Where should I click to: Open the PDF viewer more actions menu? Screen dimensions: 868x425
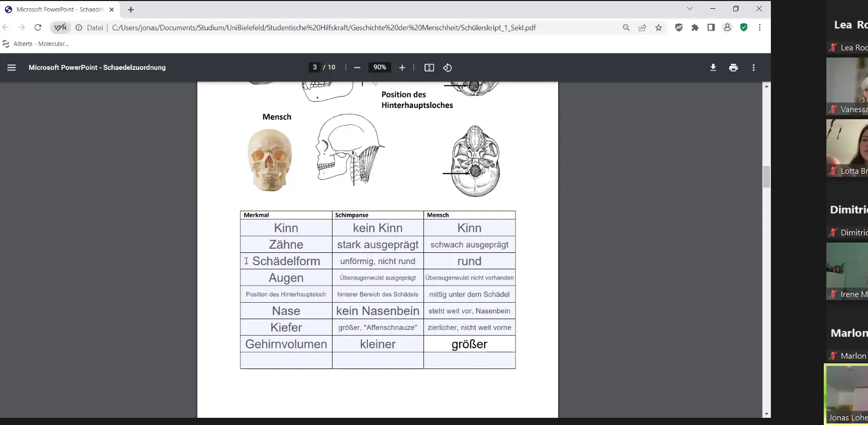click(753, 67)
